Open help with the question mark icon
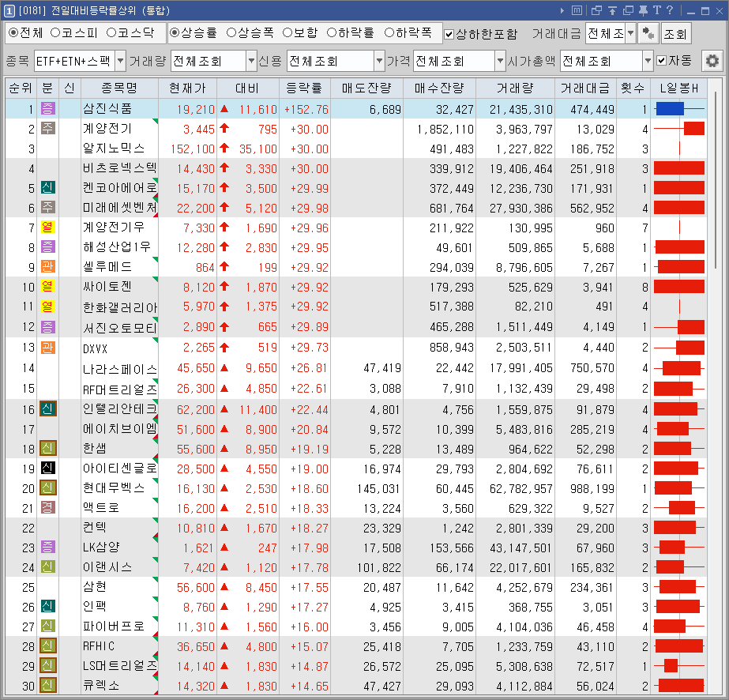 click(670, 10)
